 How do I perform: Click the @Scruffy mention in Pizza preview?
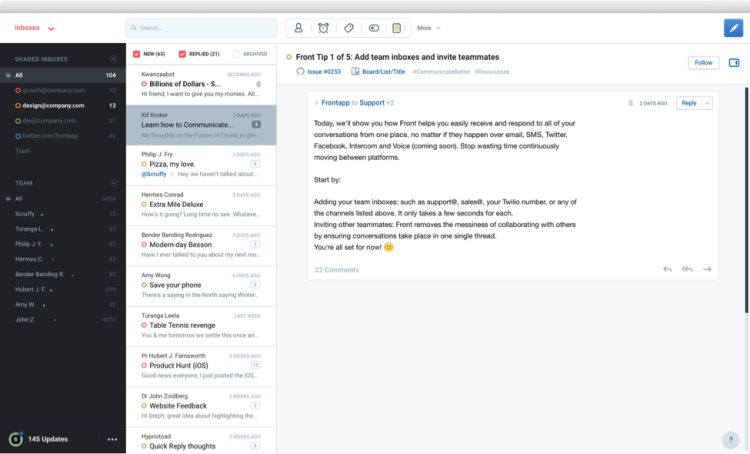click(154, 174)
